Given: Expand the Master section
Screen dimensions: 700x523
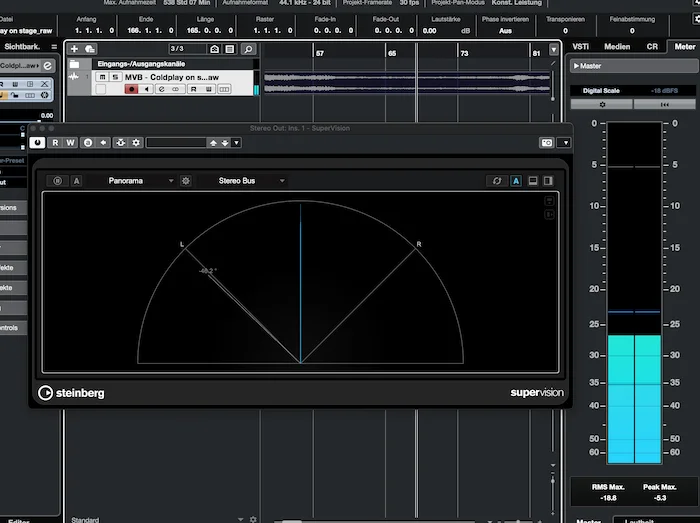Looking at the screenshot, I should pyautogui.click(x=633, y=66).
